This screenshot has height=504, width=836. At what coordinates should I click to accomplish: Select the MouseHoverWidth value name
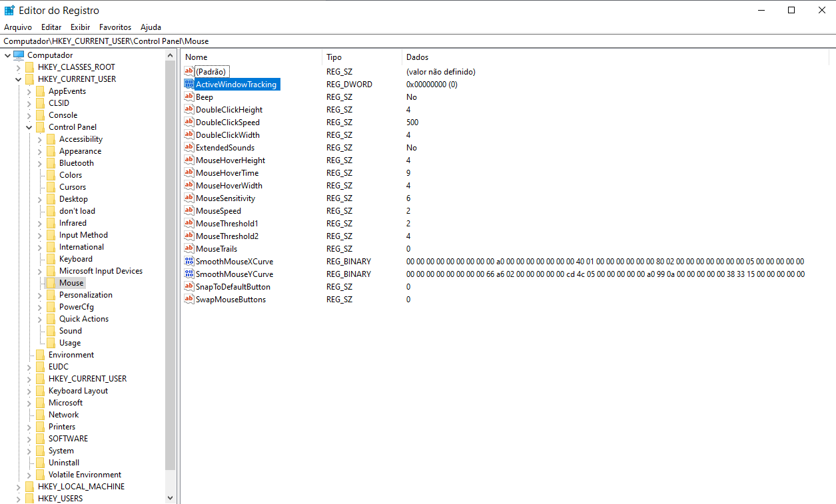click(229, 186)
